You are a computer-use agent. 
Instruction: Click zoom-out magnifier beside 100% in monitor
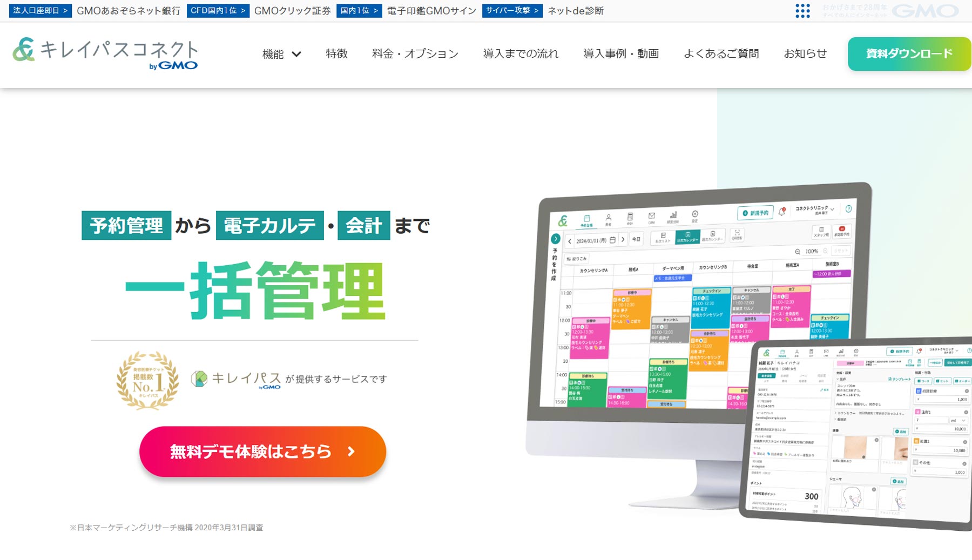(798, 252)
